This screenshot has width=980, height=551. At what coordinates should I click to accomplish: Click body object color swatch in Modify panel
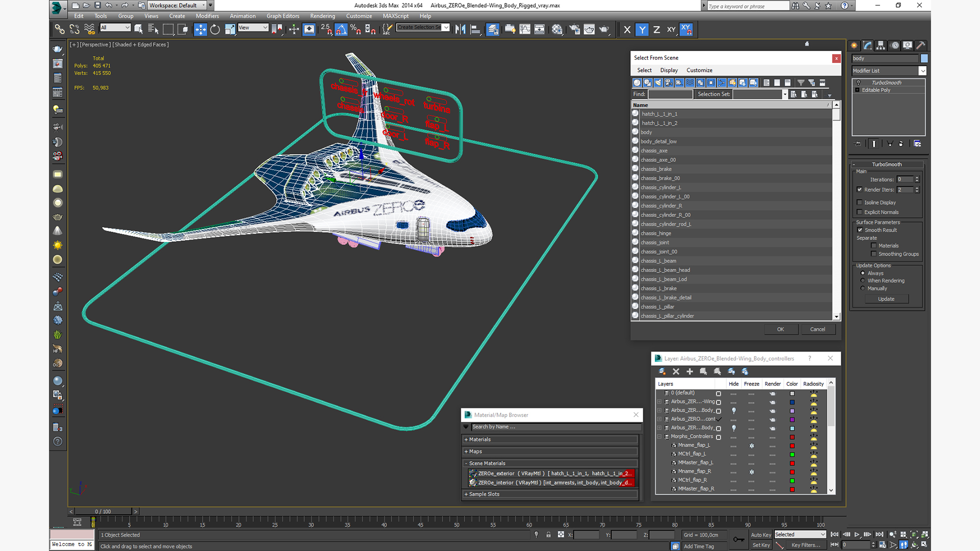924,59
